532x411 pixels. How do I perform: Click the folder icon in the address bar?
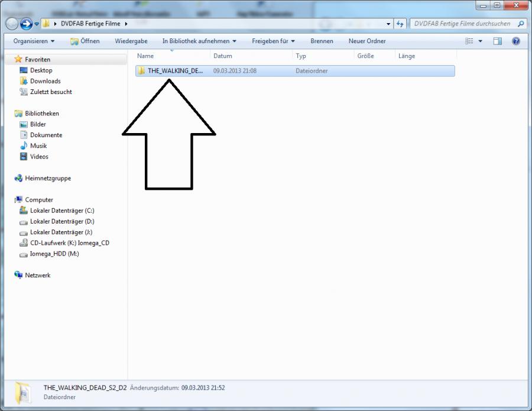tap(46, 24)
